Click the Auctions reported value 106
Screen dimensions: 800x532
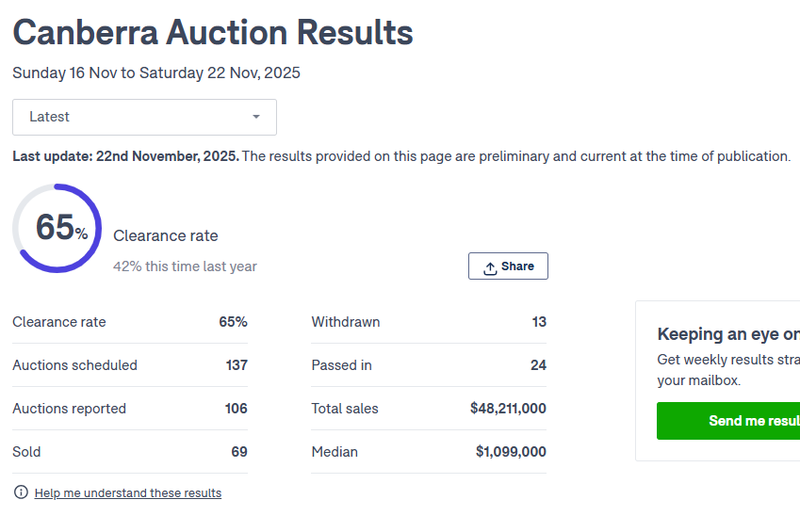237,409
